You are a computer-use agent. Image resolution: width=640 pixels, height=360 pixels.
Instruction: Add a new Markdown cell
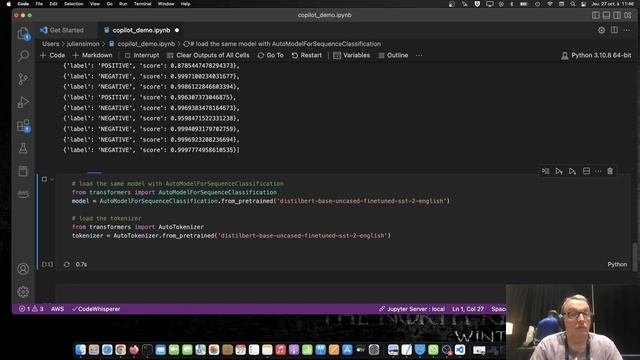tap(92, 56)
